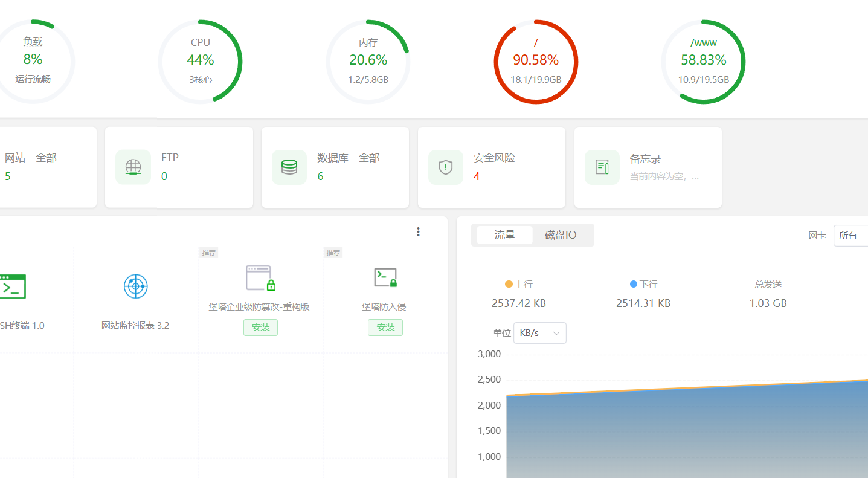Install the 堡塔防入侵 plugin
868x478 pixels.
click(x=385, y=328)
